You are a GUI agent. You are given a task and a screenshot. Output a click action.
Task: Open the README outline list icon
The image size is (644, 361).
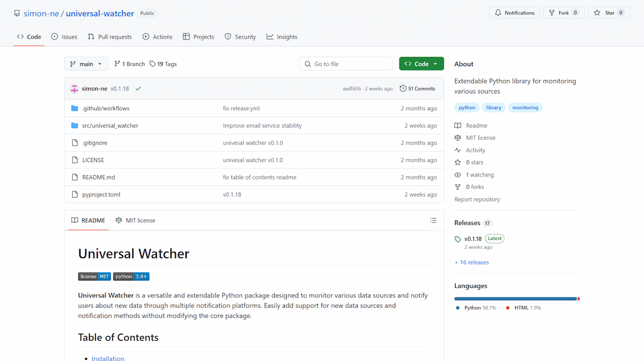click(x=433, y=220)
